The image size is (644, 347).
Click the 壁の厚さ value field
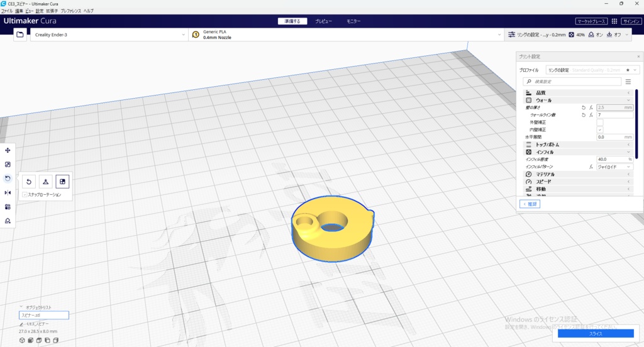tap(615, 107)
